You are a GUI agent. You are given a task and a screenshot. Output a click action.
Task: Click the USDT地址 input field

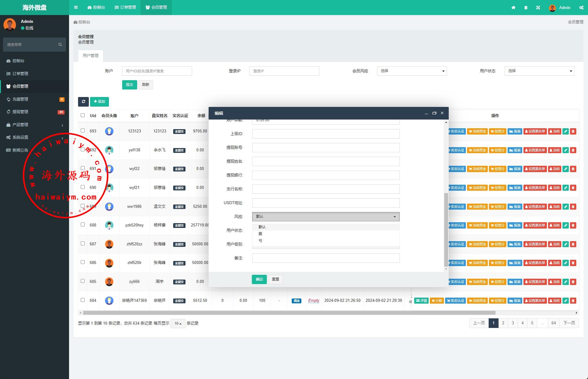coord(326,203)
